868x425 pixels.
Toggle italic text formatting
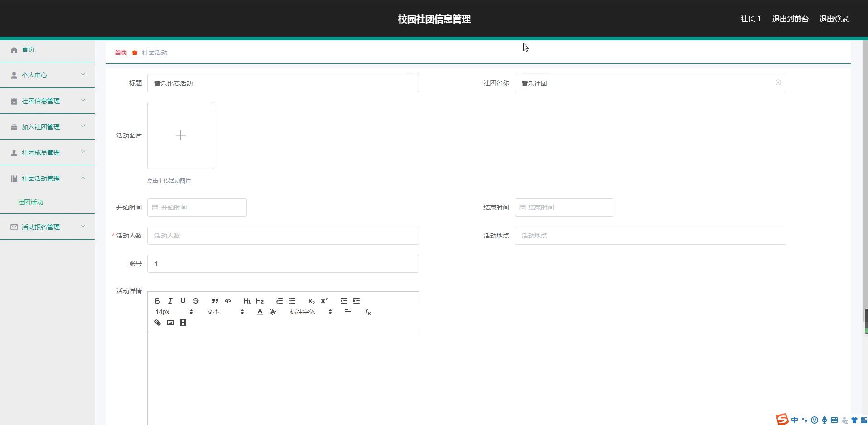tap(170, 301)
